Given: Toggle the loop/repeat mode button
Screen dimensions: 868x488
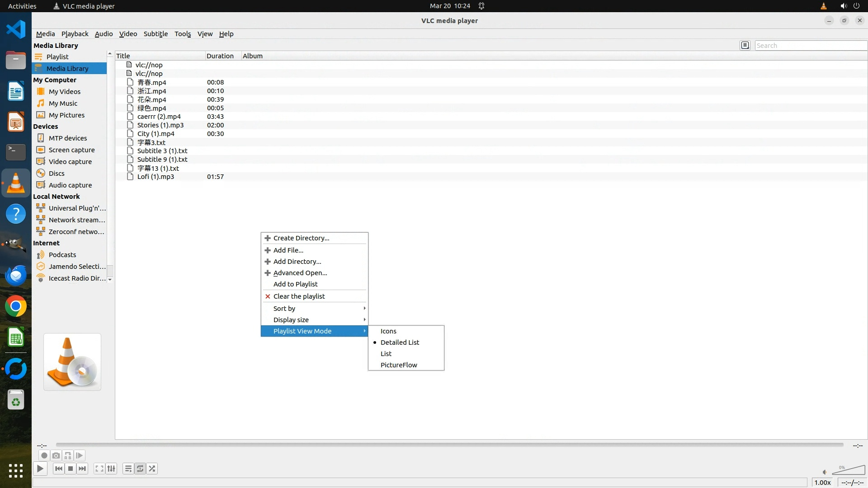Looking at the screenshot, I should (x=140, y=469).
